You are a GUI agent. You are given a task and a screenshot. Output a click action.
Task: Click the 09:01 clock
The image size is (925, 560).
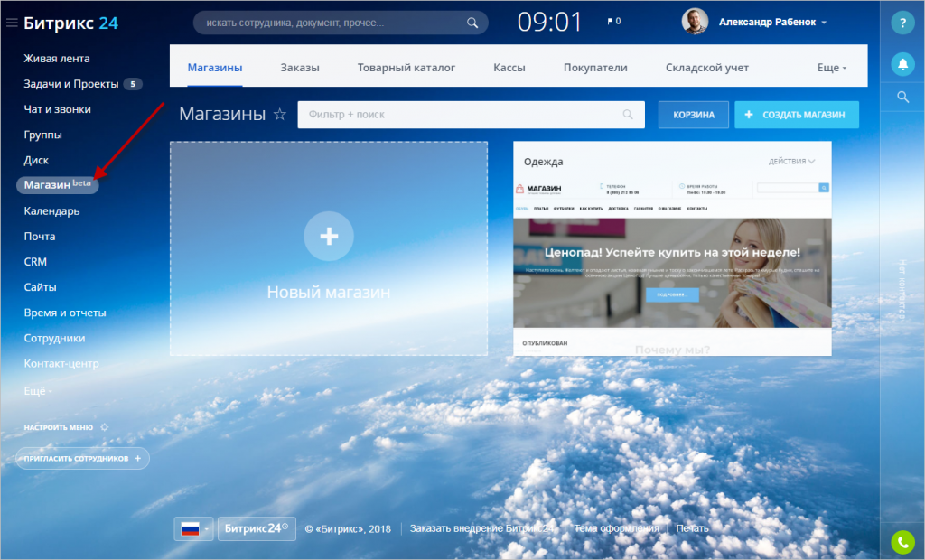549,23
